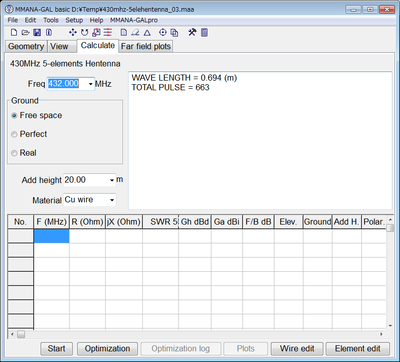Click the four-arrow move icon

tap(72, 33)
